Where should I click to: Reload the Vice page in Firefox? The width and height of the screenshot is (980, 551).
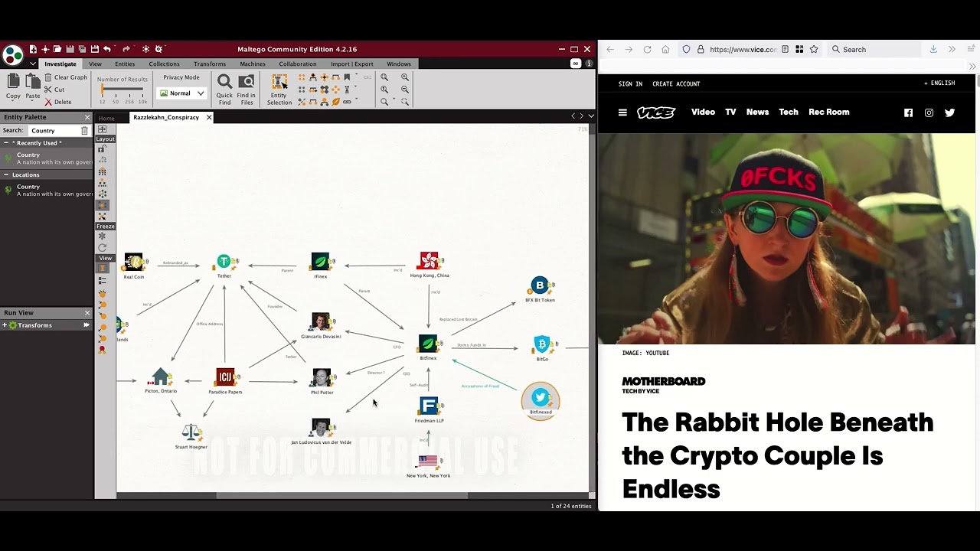pyautogui.click(x=647, y=49)
